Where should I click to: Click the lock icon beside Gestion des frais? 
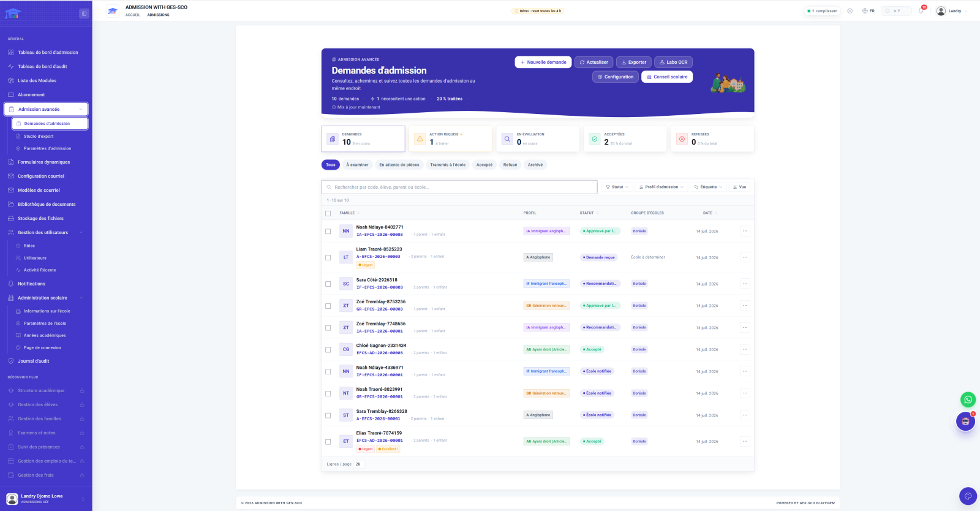(x=82, y=475)
